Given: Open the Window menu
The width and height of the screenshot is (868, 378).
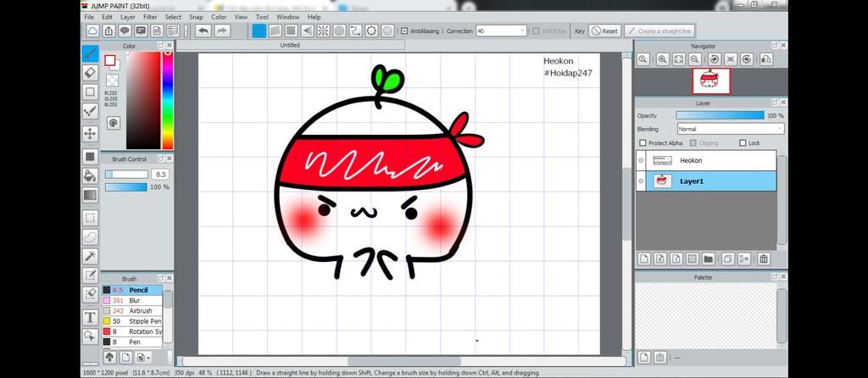Looking at the screenshot, I should 288,17.
